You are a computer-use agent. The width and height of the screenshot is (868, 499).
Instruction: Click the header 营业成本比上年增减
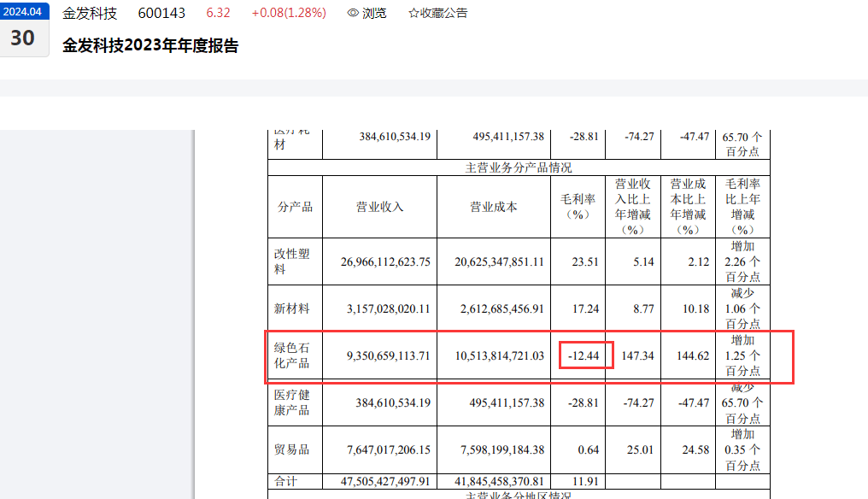coord(688,207)
